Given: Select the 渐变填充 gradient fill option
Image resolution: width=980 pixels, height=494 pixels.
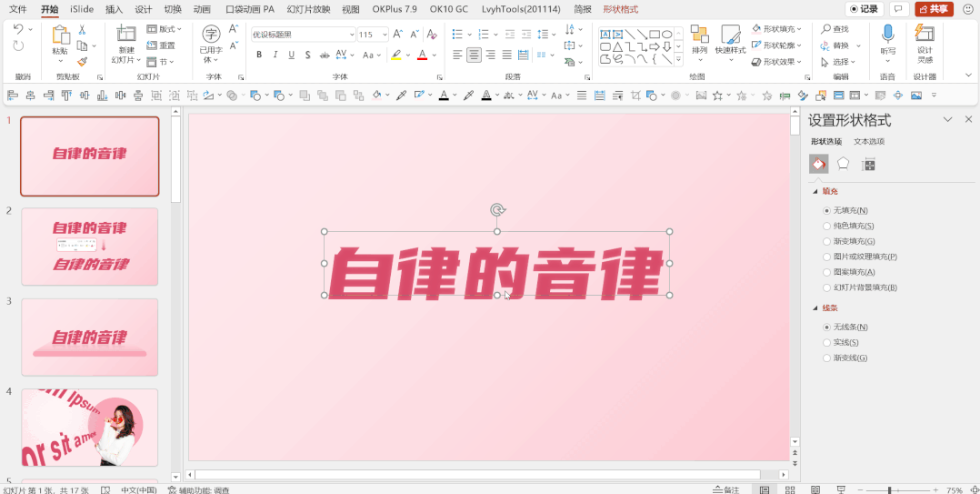Looking at the screenshot, I should (x=827, y=241).
